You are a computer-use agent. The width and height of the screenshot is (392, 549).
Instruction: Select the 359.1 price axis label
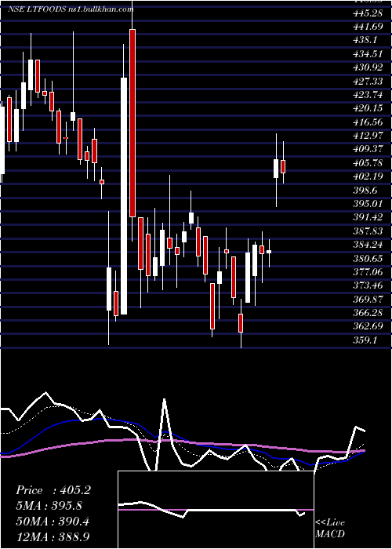pos(365,340)
